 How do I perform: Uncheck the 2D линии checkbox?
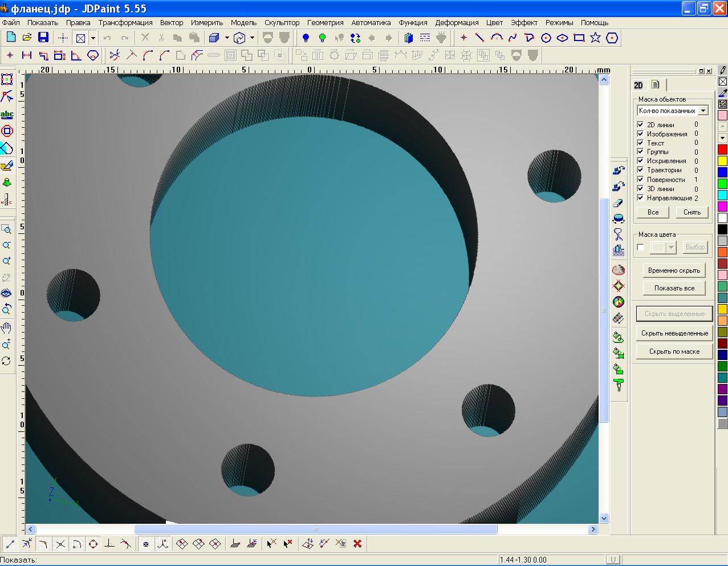pyautogui.click(x=640, y=124)
